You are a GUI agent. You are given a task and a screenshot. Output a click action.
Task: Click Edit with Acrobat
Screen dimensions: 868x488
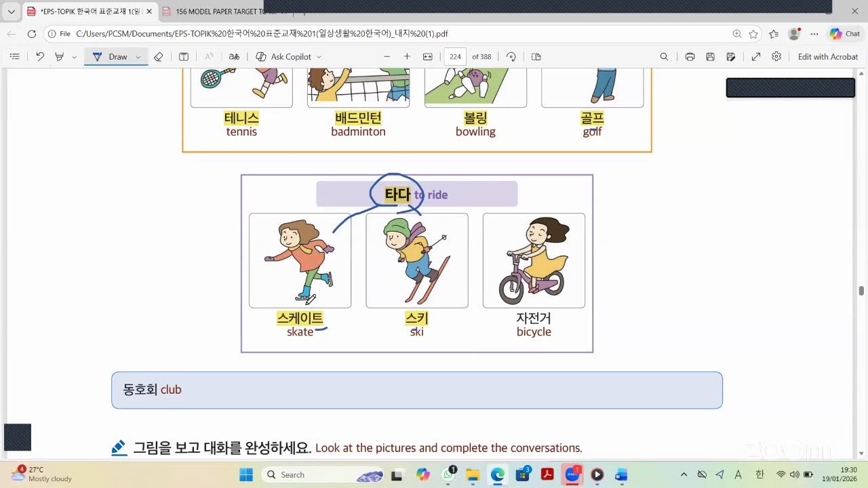point(828,57)
